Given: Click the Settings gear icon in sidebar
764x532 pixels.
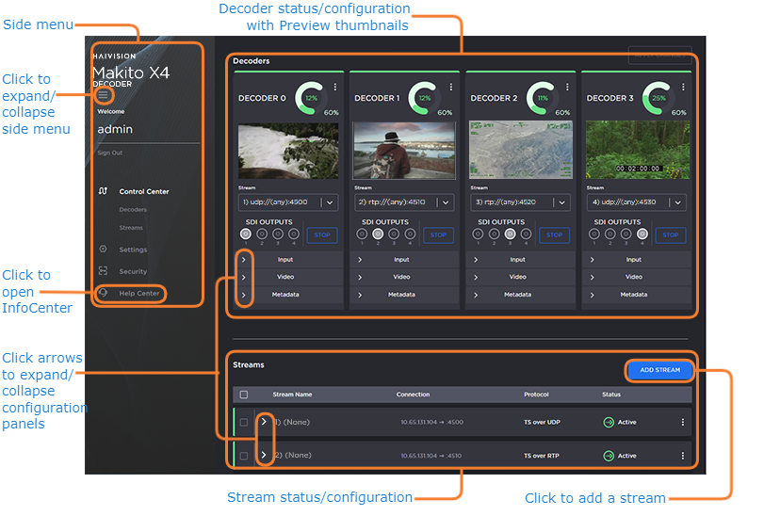Looking at the screenshot, I should [104, 250].
